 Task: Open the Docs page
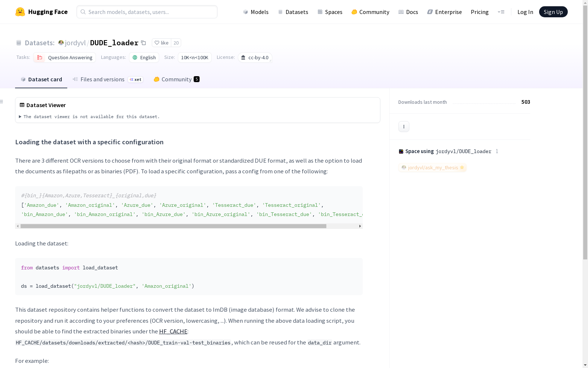click(408, 12)
